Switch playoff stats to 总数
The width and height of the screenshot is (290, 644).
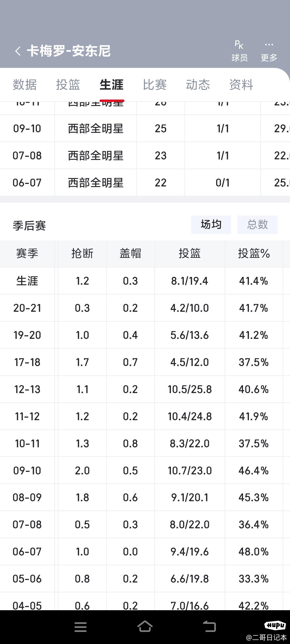pyautogui.click(x=257, y=225)
